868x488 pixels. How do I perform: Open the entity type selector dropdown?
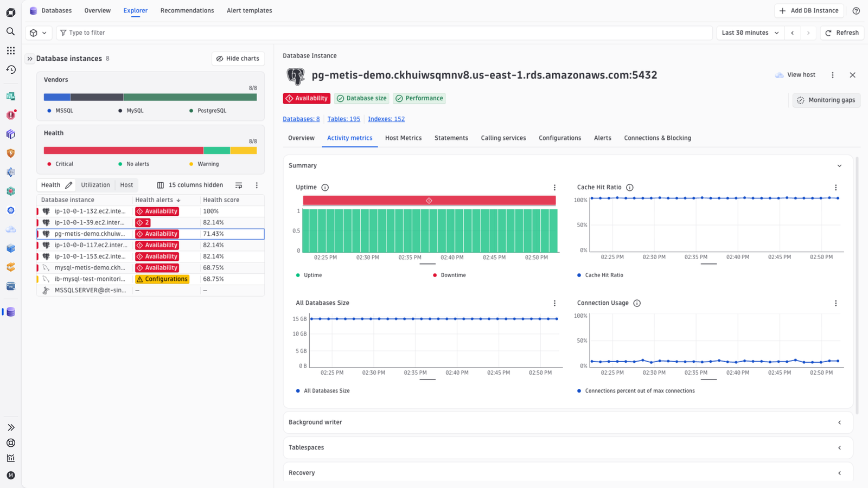(x=39, y=33)
